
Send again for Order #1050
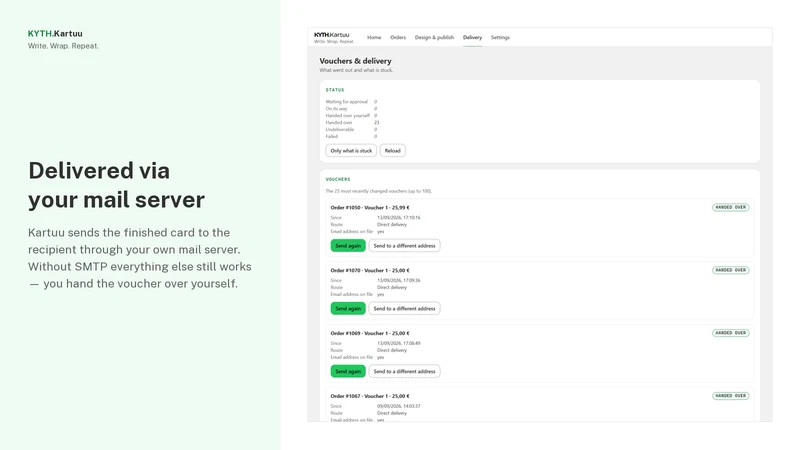[348, 245]
